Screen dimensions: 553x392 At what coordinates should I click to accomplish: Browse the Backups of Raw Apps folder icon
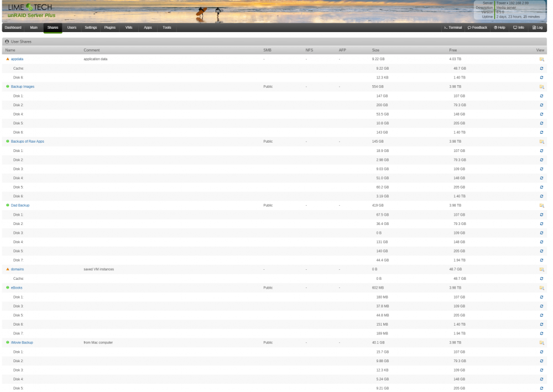[541, 142]
